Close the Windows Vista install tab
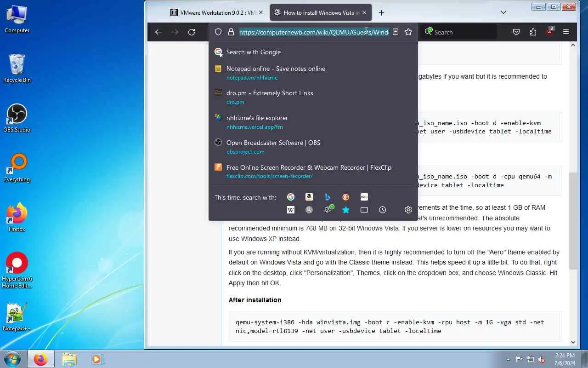588x368 pixels. (x=365, y=12)
